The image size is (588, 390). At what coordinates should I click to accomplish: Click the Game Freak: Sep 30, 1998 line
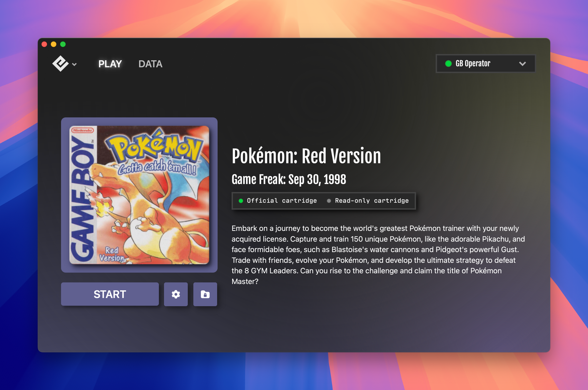tap(289, 179)
